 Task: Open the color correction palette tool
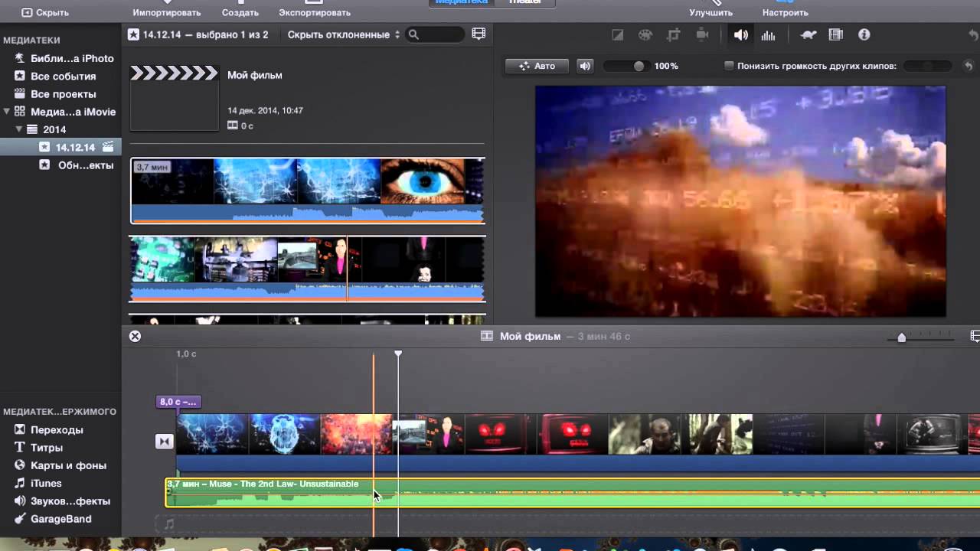(x=645, y=35)
